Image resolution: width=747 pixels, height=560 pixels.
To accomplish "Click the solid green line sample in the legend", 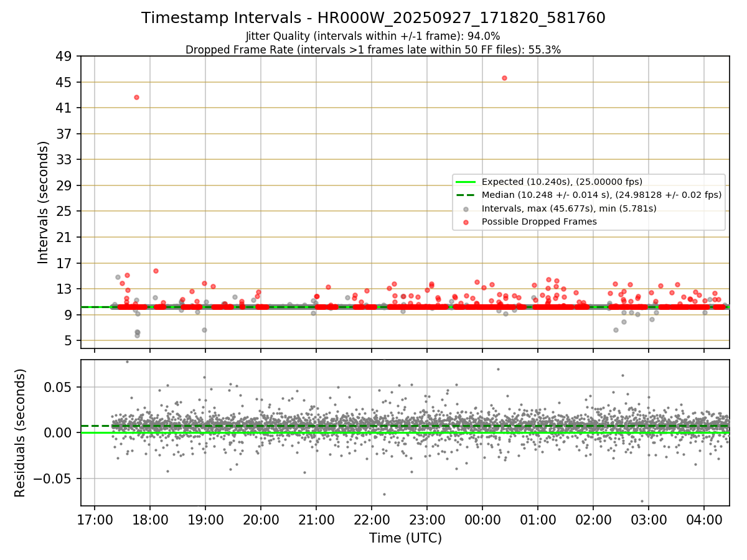I will tap(466, 182).
